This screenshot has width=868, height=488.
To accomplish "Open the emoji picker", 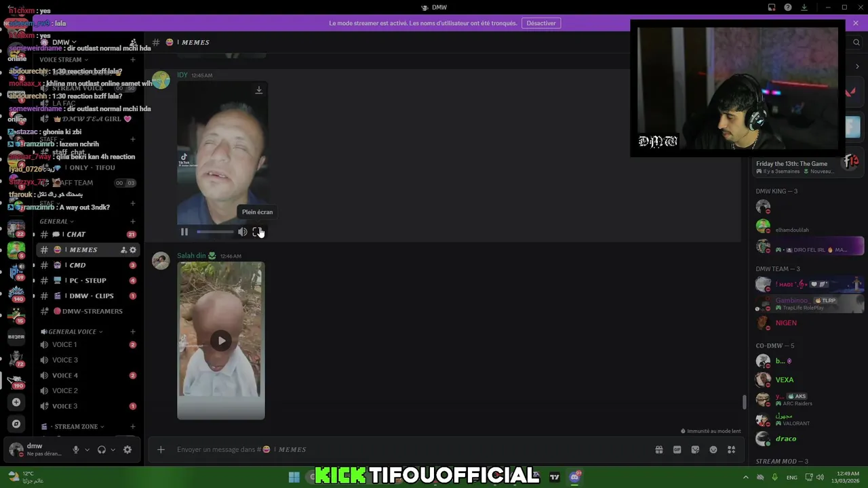I will [713, 449].
